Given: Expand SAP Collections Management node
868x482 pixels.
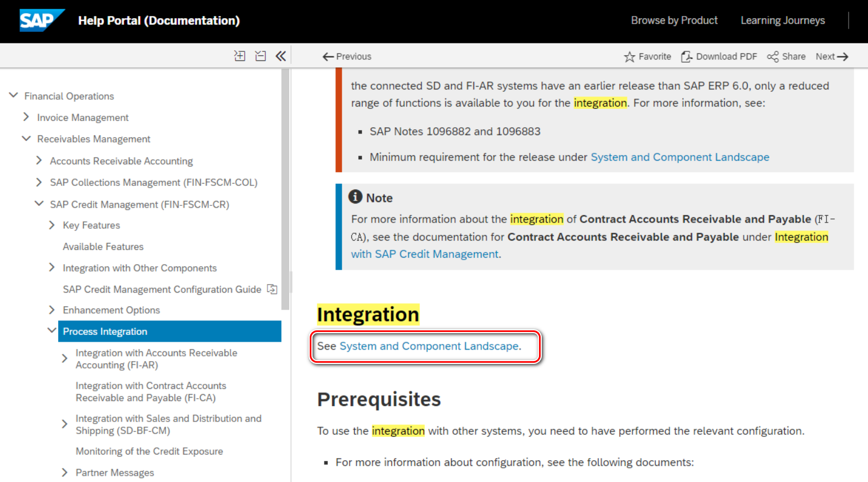Looking at the screenshot, I should [39, 182].
